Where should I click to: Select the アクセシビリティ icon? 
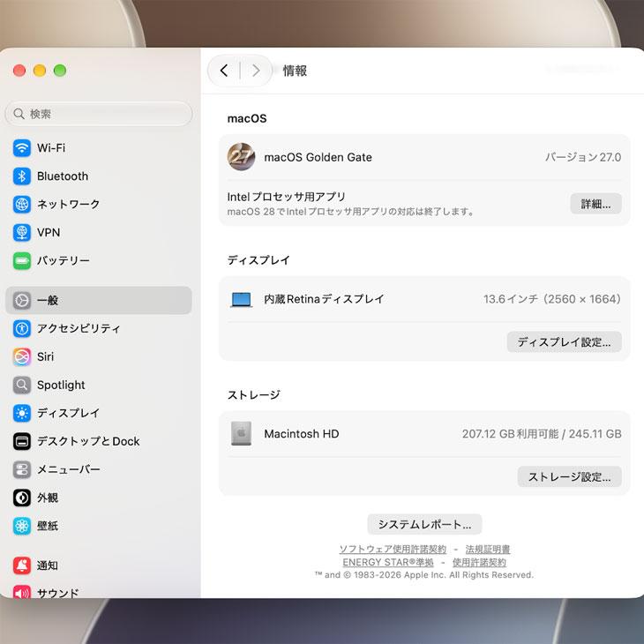(22, 328)
